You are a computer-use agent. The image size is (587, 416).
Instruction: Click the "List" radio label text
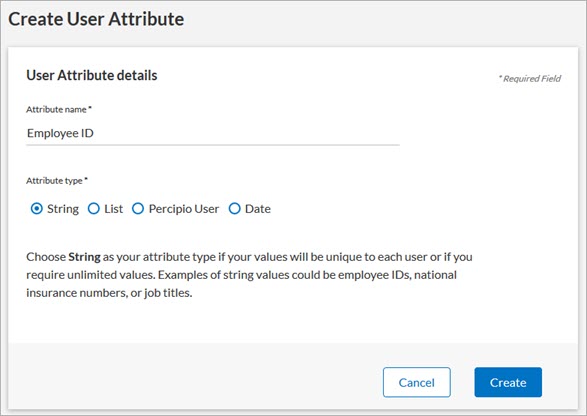tap(113, 209)
